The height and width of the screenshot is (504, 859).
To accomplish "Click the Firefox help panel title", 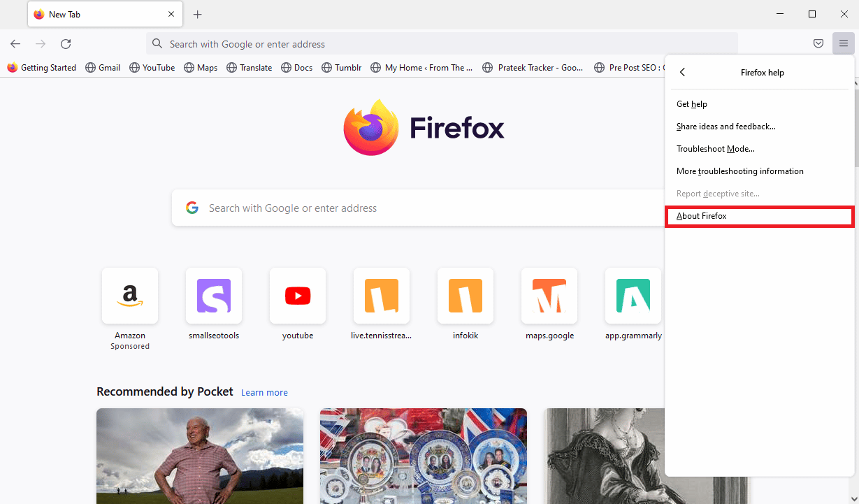I will (763, 73).
